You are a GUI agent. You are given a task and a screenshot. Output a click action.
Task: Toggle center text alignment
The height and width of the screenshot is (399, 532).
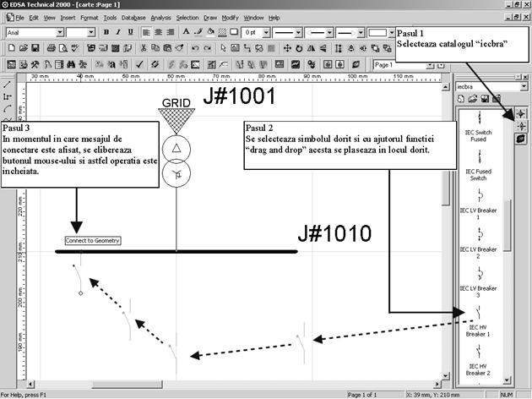click(x=157, y=32)
